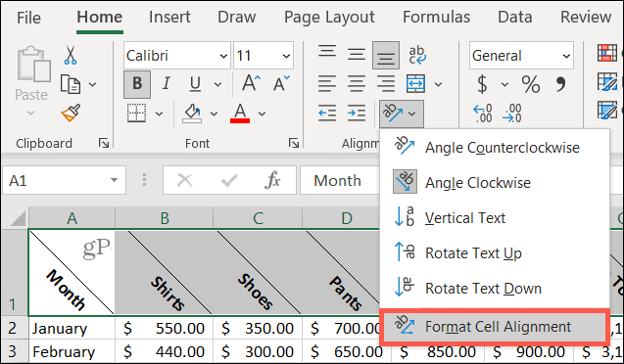Increase decimal places
The width and height of the screenshot is (624, 364).
pyautogui.click(x=482, y=114)
